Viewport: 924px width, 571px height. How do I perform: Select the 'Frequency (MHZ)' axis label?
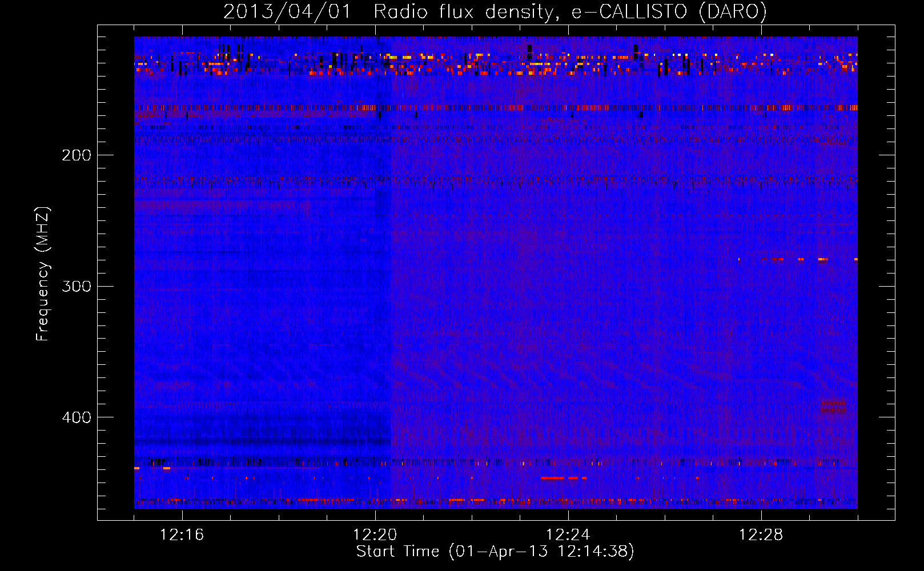coord(43,274)
